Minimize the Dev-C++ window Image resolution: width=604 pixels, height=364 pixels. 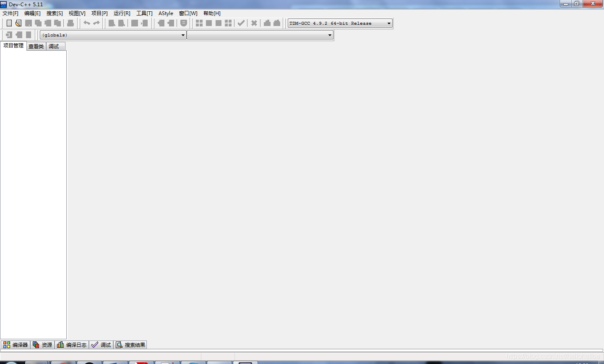point(565,3)
